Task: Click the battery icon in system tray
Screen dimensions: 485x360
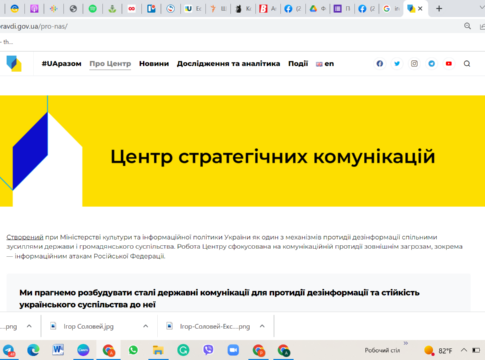Action: [x=476, y=350]
